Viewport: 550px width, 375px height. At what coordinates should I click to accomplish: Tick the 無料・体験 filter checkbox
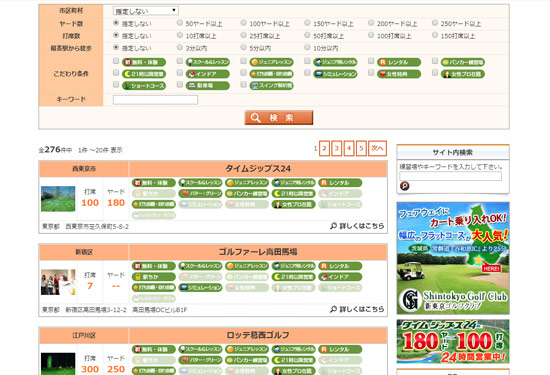click(116, 61)
